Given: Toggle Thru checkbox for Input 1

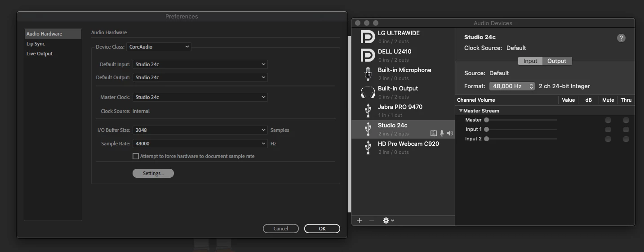Looking at the screenshot, I should [x=626, y=130].
